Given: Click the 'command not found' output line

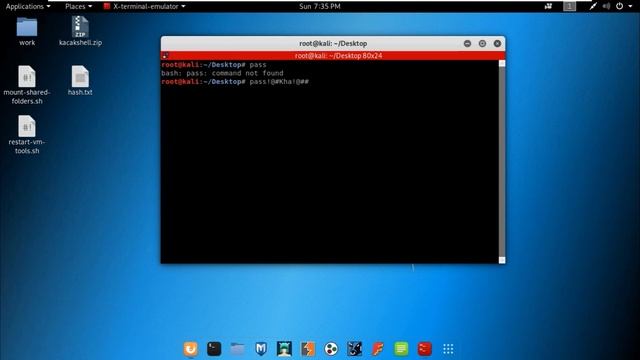Looking at the screenshot, I should pos(222,73).
